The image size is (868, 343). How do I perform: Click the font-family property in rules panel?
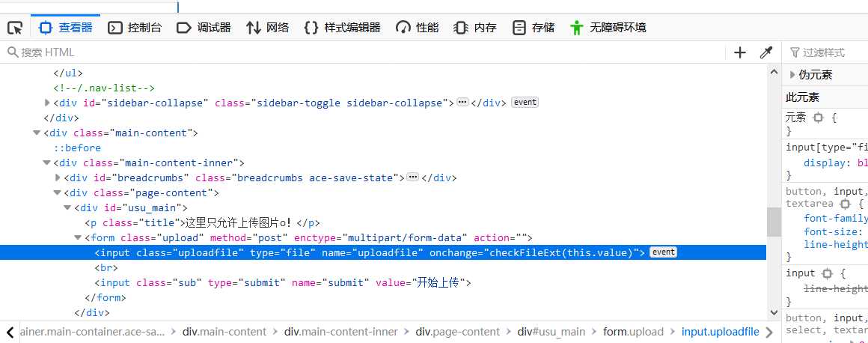[x=836, y=219]
